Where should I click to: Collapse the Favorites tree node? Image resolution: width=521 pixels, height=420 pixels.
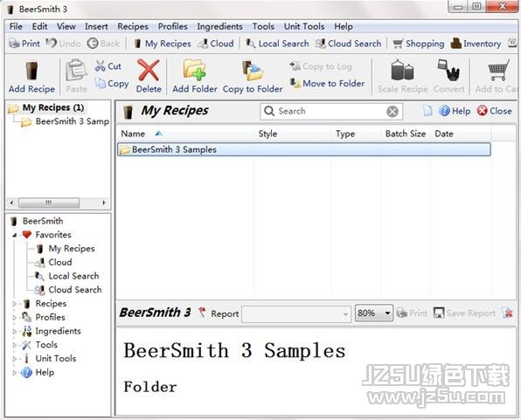(14, 235)
